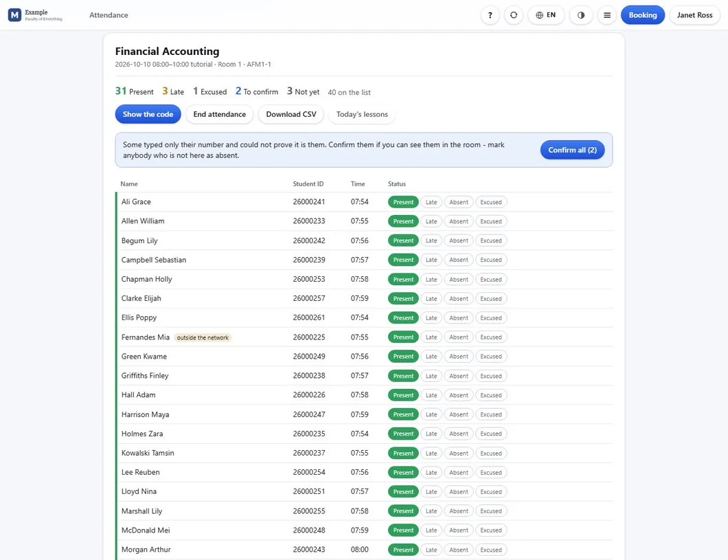Click the '3 Not yet' counter

coord(303,91)
